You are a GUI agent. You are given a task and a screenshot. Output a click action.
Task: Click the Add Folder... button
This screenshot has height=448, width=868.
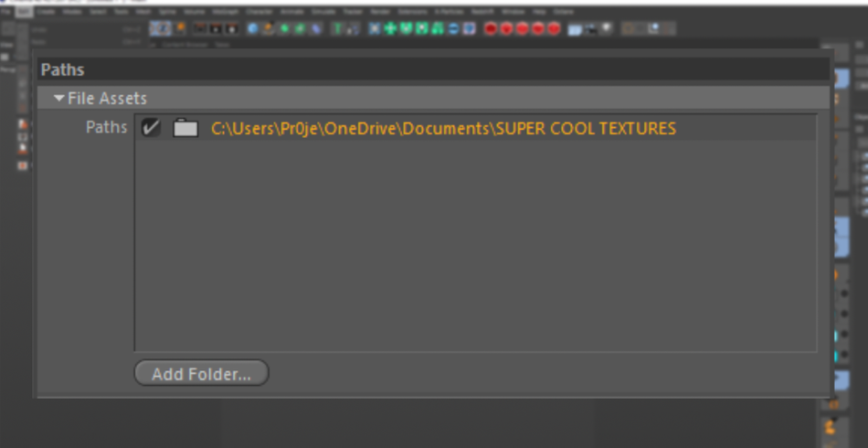(x=202, y=374)
